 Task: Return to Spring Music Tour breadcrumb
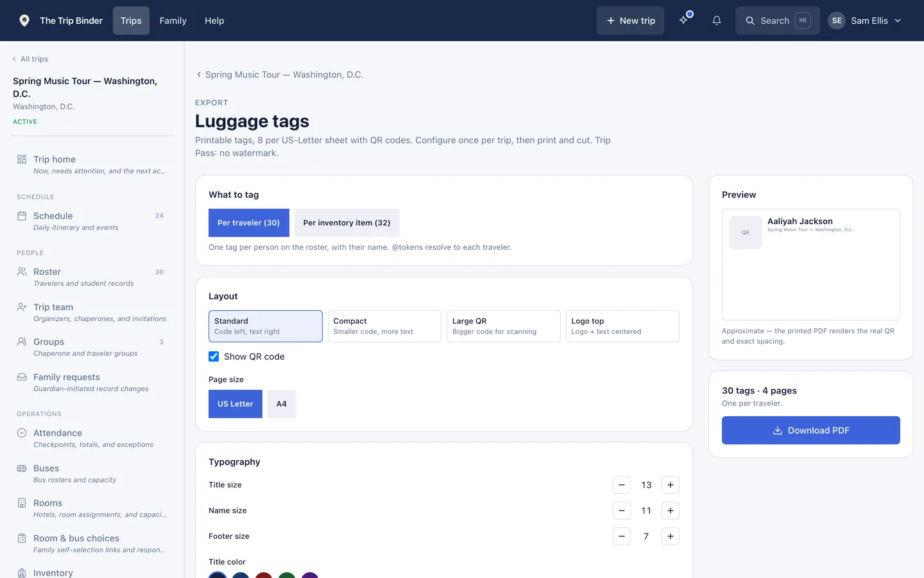point(280,74)
